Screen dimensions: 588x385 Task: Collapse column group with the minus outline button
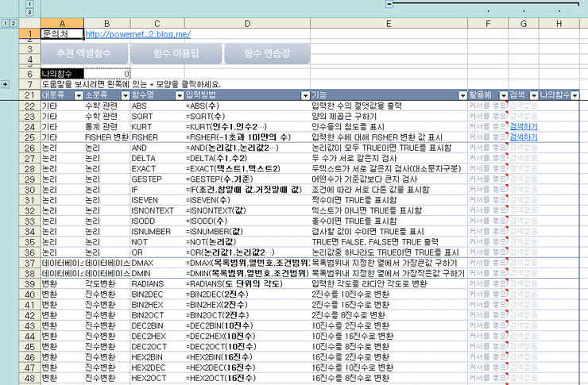[x=389, y=4]
